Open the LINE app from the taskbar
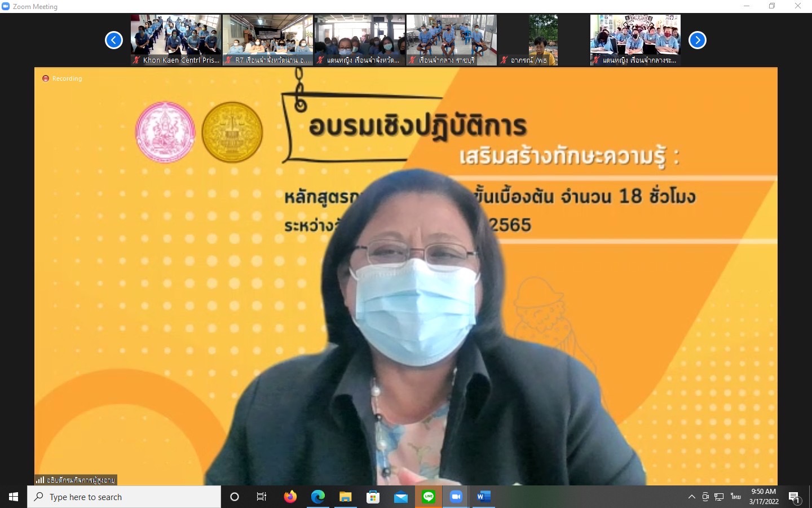Viewport: 812px width, 508px height. [x=429, y=497]
